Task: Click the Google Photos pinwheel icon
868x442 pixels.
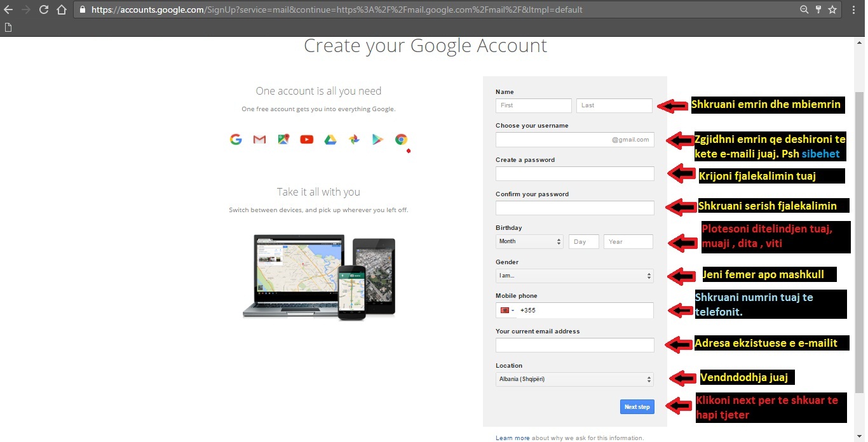Action: 354,139
